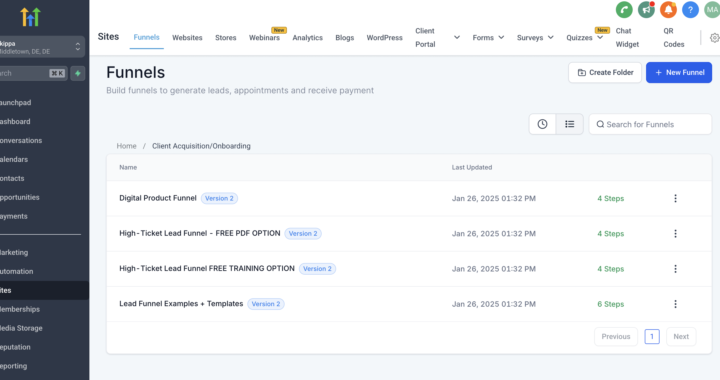Open the WordPress tab
This screenshot has width=720, height=380.
click(x=384, y=38)
